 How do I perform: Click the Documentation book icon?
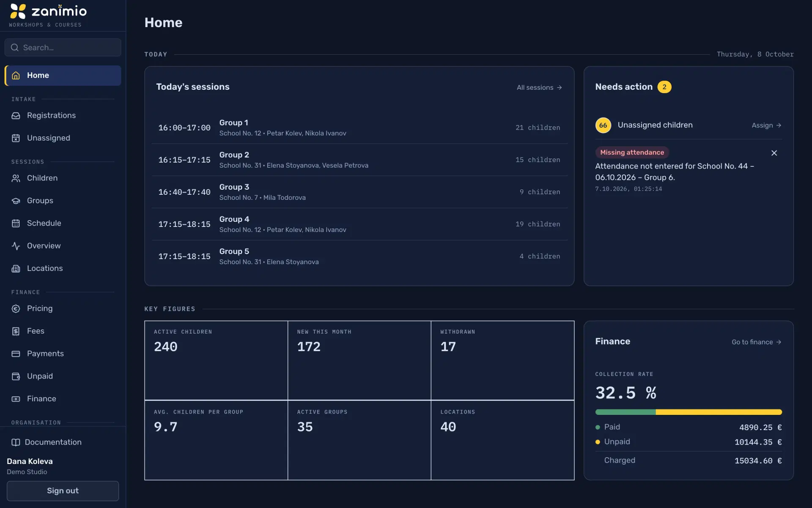point(16,442)
